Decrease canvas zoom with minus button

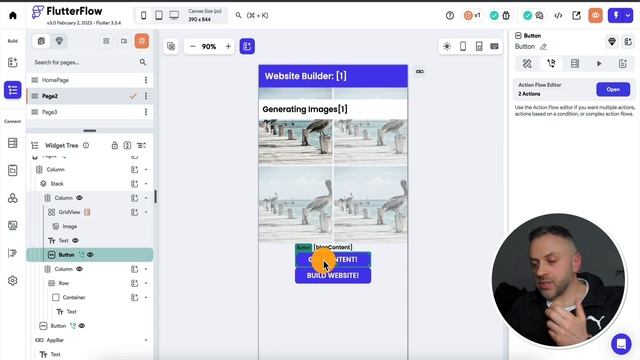pos(193,47)
